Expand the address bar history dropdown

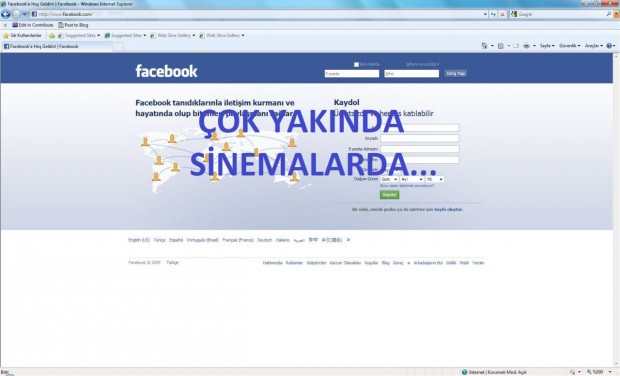(x=485, y=14)
